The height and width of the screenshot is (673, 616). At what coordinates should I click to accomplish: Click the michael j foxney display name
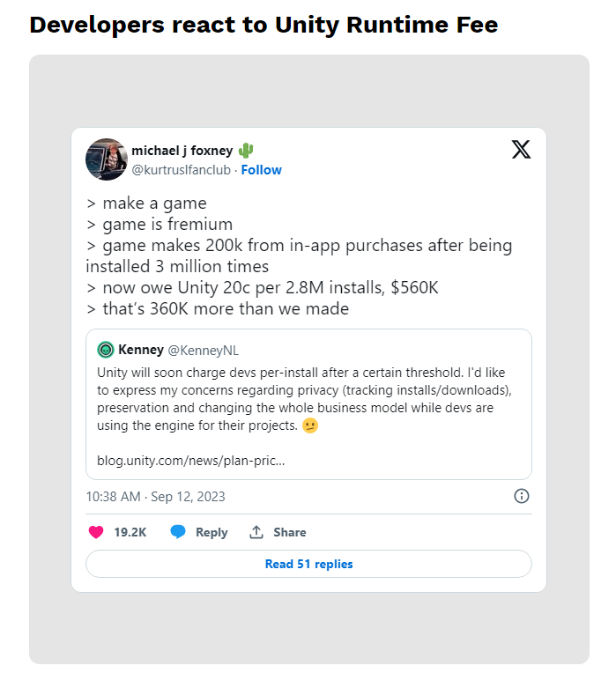182,151
